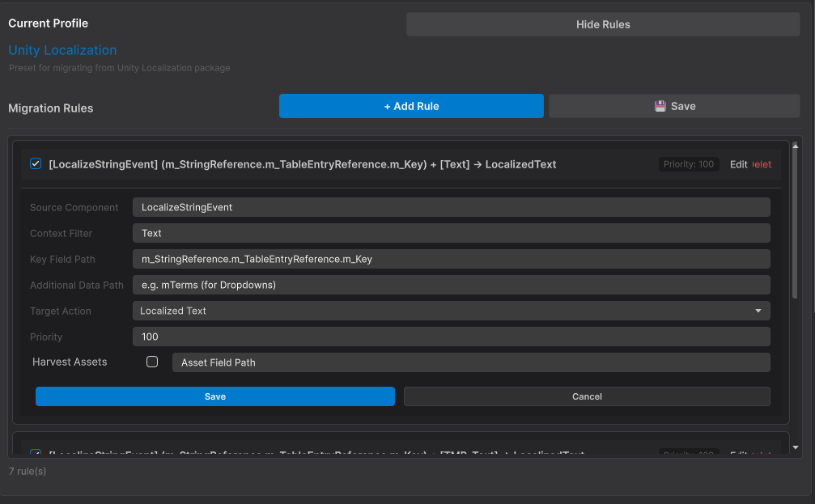This screenshot has width=815, height=504.
Task: Click the scroll-up arrow of the rules list
Action: click(x=796, y=148)
